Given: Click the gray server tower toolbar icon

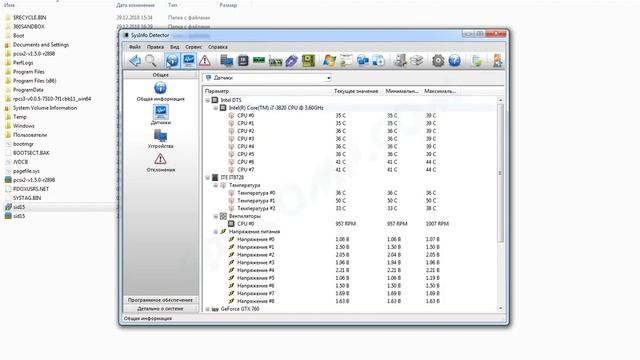Looking at the screenshot, I should coord(400,61).
